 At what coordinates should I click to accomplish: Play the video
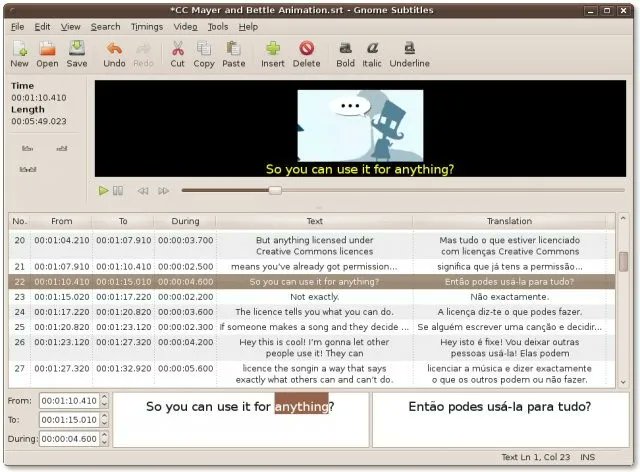pyautogui.click(x=103, y=191)
